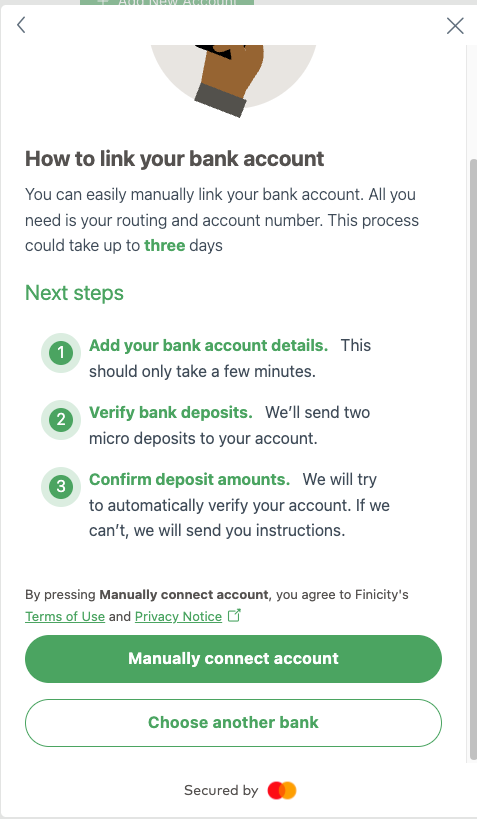
Task: Click the Add your bank account details heading
Action: pyautogui.click(x=208, y=345)
